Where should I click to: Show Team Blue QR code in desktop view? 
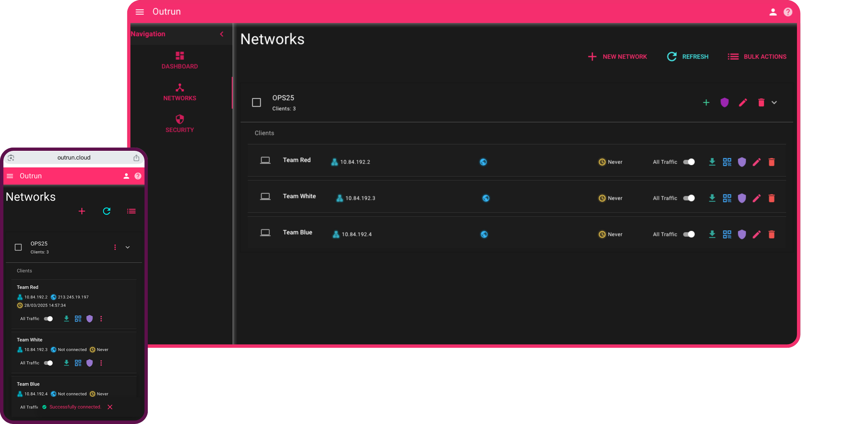click(727, 234)
